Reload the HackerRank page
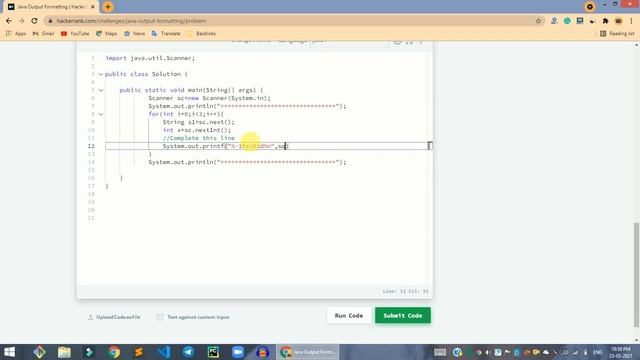 point(34,21)
